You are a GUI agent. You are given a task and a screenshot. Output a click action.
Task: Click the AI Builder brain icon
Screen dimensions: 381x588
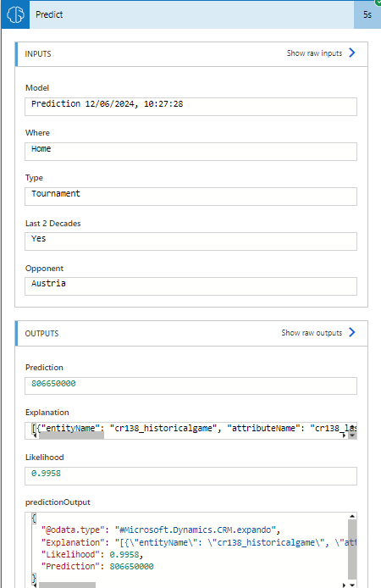click(15, 14)
